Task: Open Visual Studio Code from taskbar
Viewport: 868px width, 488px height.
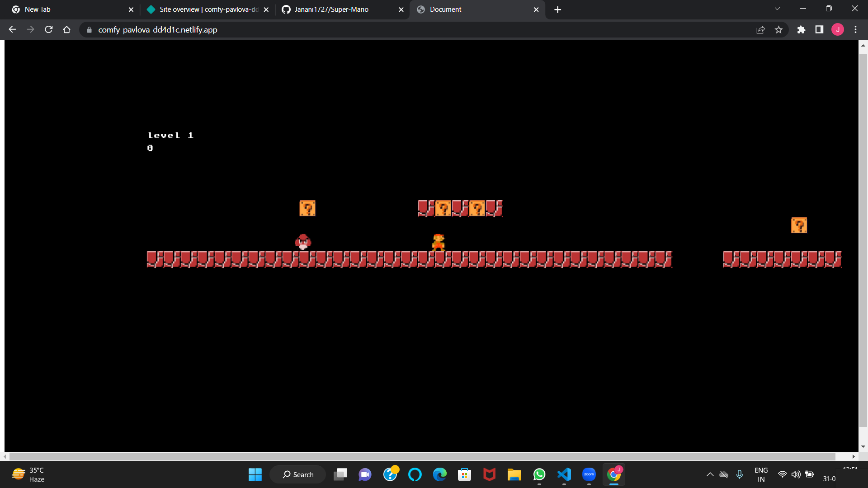Action: [564, 474]
